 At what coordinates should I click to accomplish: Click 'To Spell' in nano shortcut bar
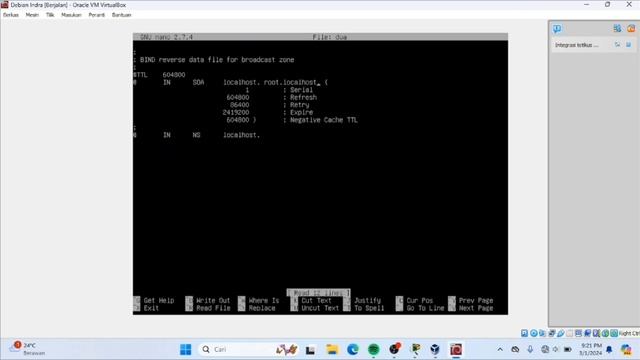369,308
